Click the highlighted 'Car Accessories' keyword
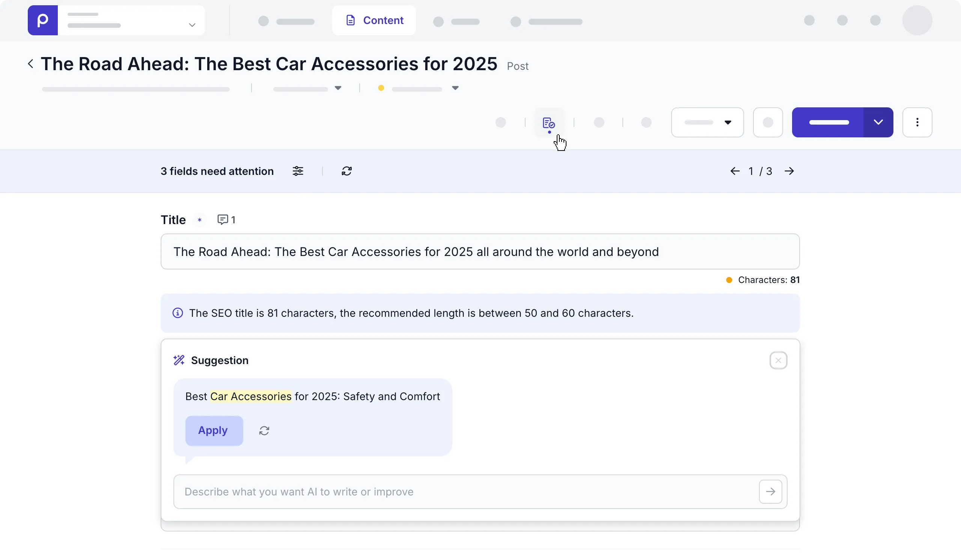 (251, 396)
